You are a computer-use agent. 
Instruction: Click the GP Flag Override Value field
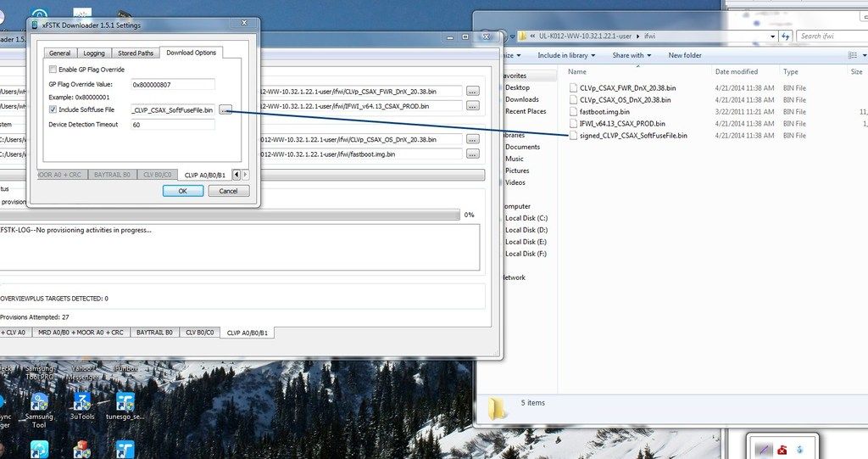[172, 84]
